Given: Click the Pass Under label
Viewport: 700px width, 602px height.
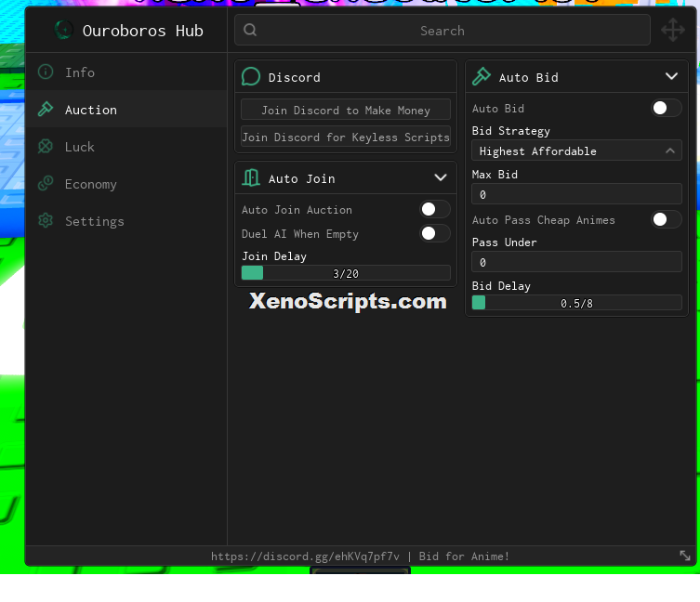Looking at the screenshot, I should pos(505,242).
